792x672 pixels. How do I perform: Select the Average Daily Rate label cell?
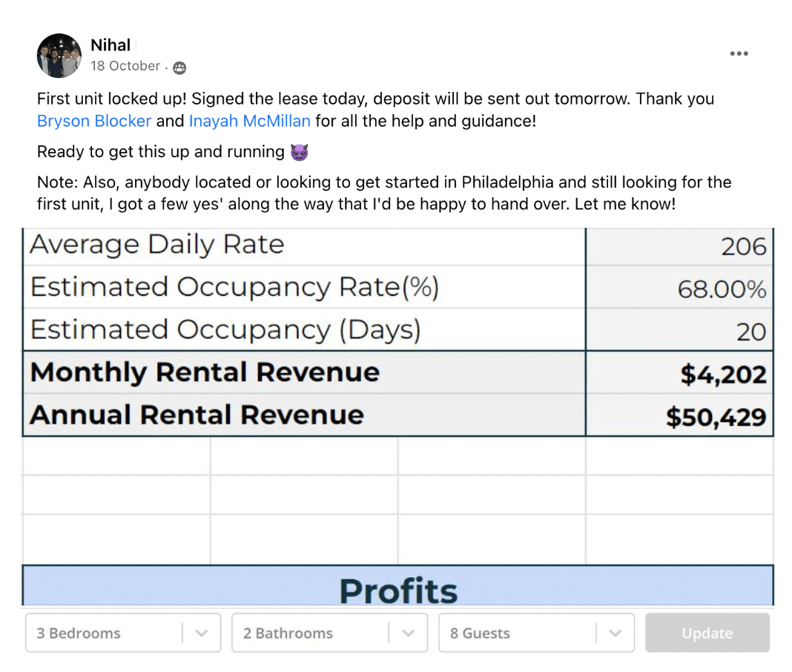click(x=156, y=245)
